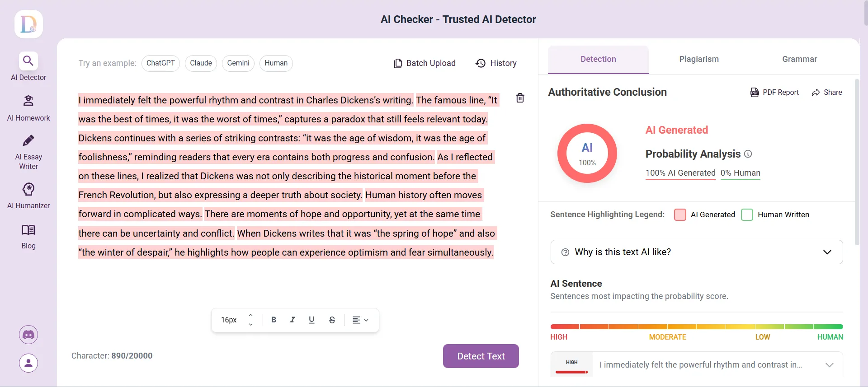Image resolution: width=868 pixels, height=387 pixels.
Task: Toggle italic text formatting
Action: click(292, 320)
